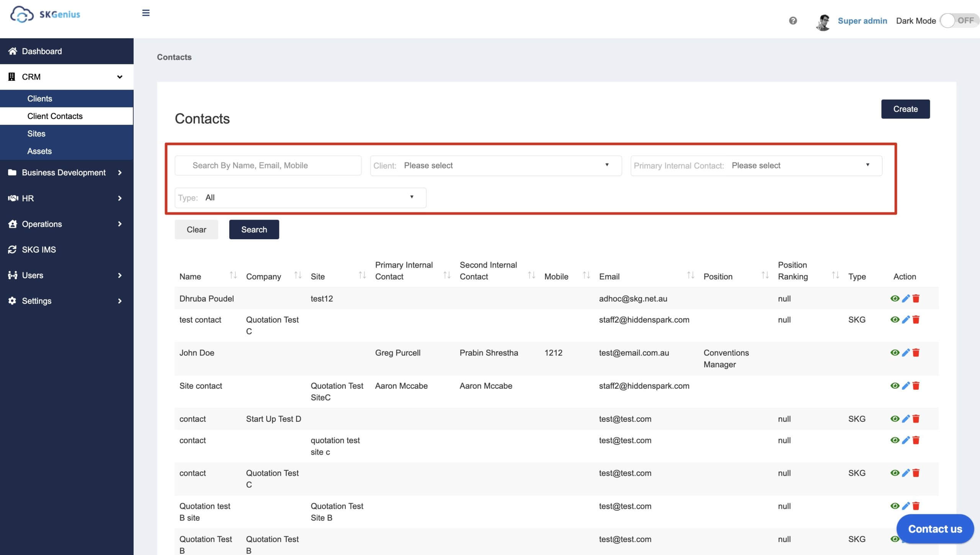Toggle visibility eye icon for quotation test site c contact
The image size is (980, 555).
click(895, 440)
